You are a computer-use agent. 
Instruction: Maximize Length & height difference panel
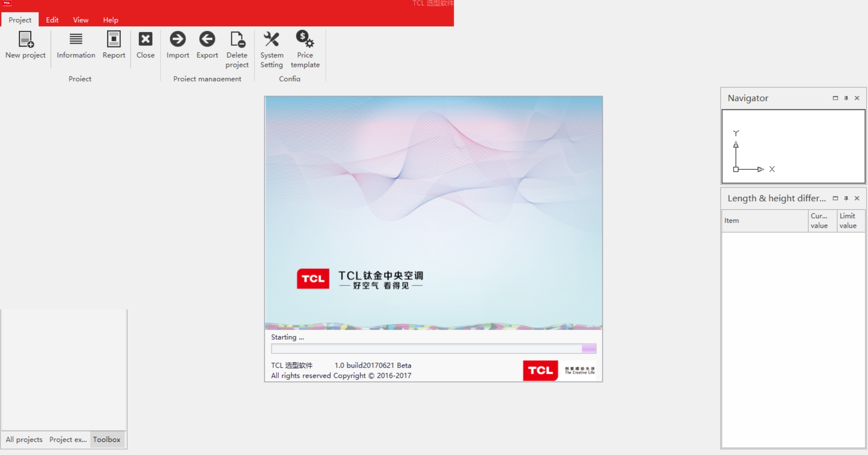click(x=835, y=198)
